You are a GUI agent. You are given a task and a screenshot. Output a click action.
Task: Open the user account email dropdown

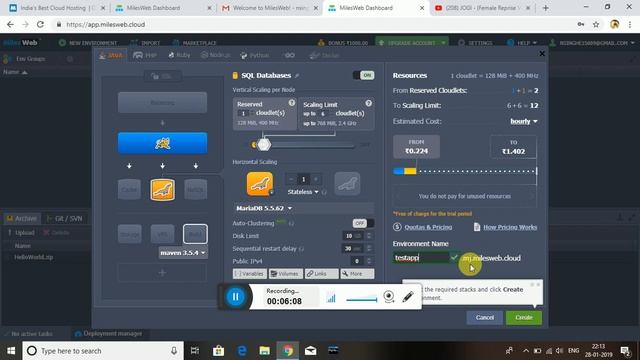coord(592,42)
